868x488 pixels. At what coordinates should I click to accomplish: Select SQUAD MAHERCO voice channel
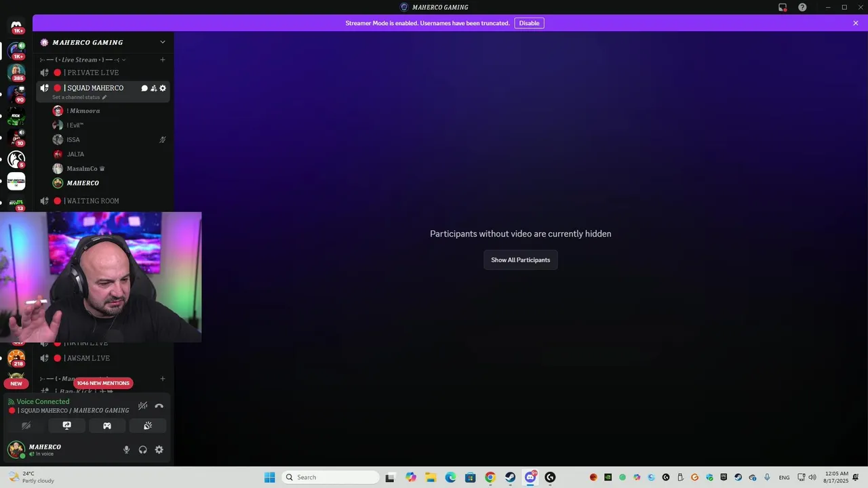tap(94, 88)
